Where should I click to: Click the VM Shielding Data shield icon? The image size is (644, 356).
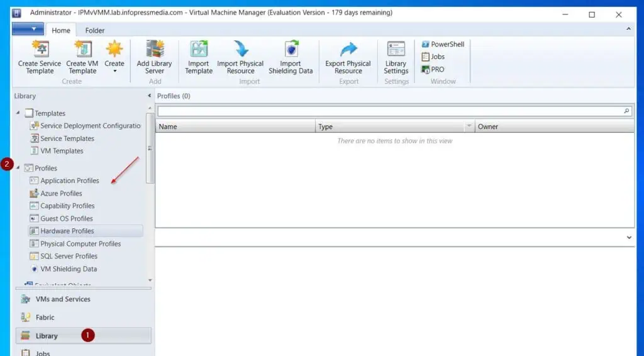coord(34,269)
